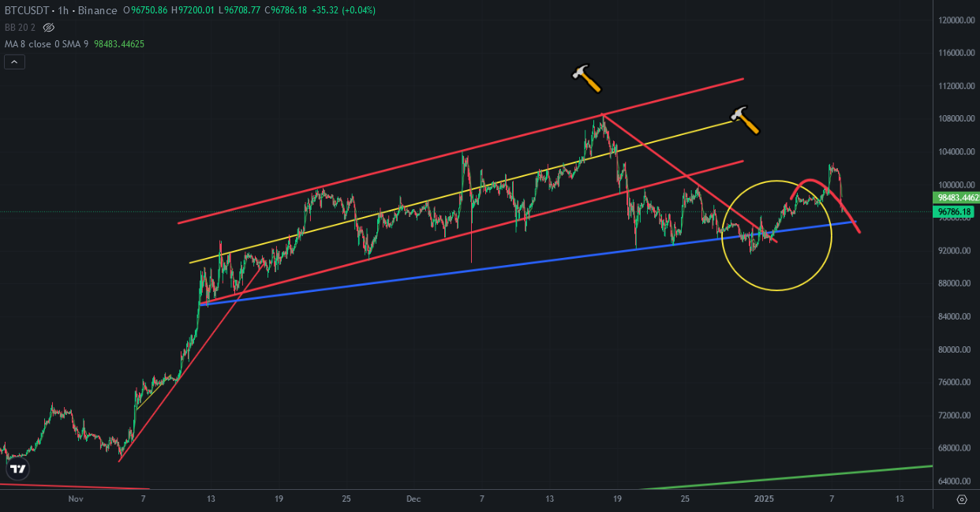The width and height of the screenshot is (980, 512).
Task: Click the Dec label on the time axis
Action: click(x=413, y=499)
